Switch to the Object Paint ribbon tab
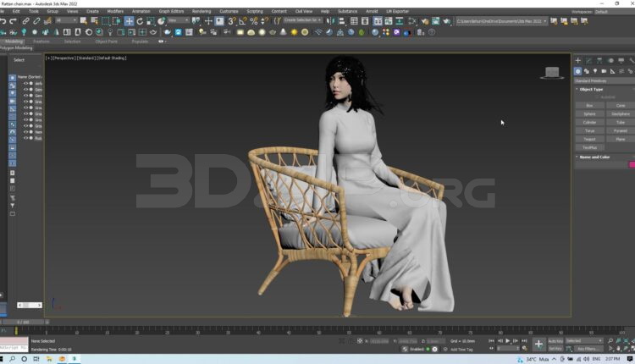 (106, 41)
